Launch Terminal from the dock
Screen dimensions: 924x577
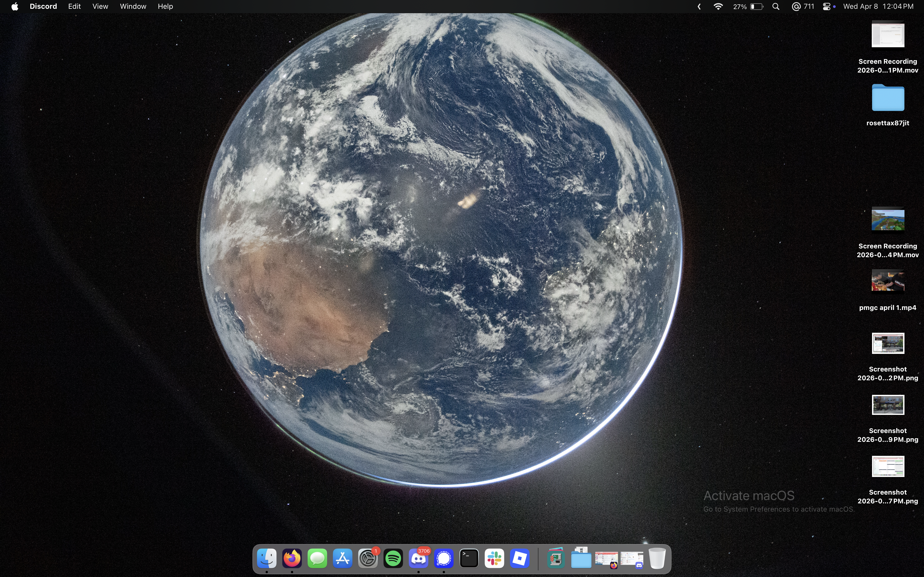click(469, 559)
